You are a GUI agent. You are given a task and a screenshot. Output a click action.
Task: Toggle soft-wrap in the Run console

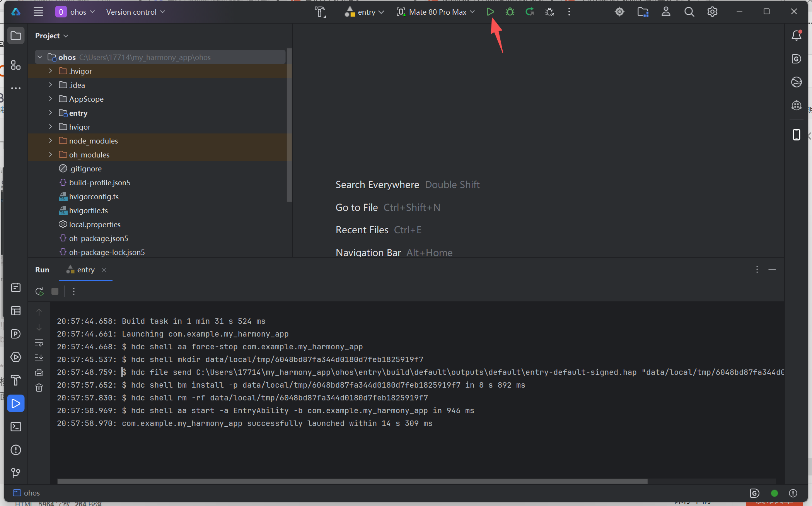point(39,343)
